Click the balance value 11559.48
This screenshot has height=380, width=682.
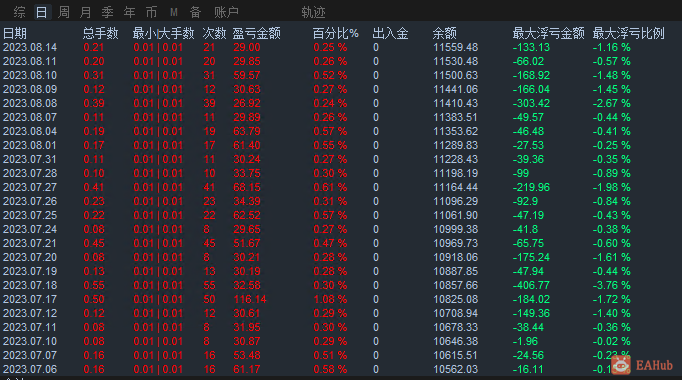click(455, 47)
